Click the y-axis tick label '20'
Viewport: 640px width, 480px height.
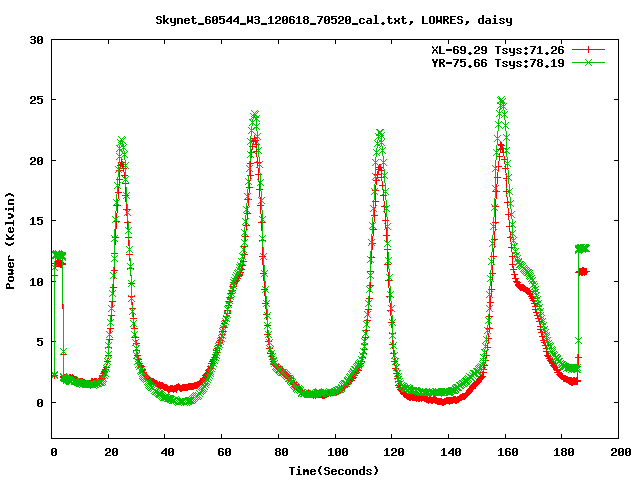(x=37, y=161)
